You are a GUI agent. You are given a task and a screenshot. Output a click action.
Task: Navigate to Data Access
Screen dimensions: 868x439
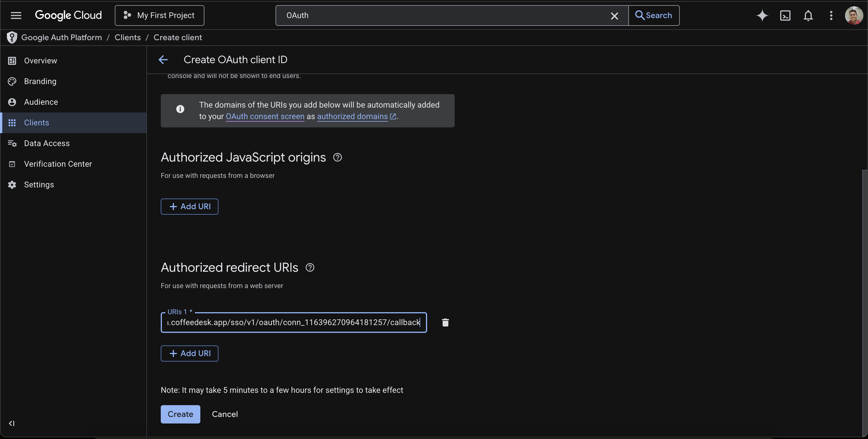(x=47, y=143)
